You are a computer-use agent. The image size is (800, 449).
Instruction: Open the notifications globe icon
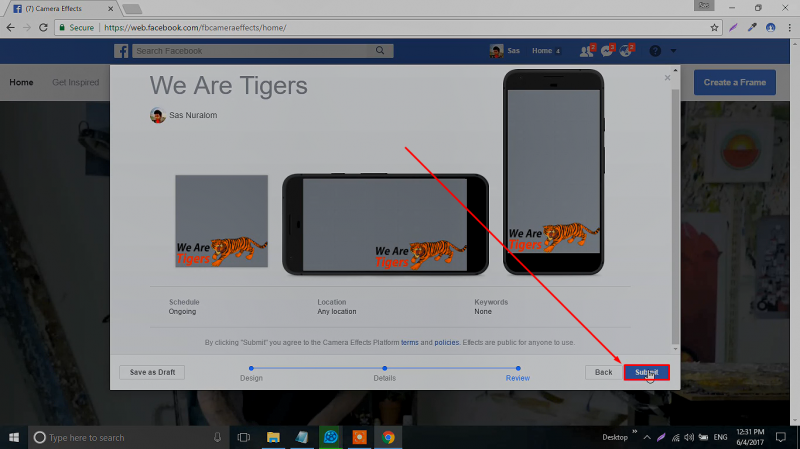[627, 51]
